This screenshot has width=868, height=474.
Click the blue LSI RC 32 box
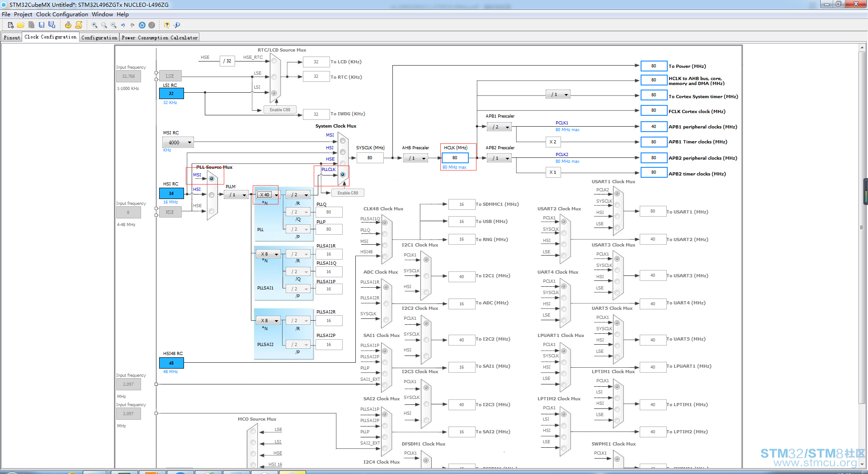(x=171, y=94)
